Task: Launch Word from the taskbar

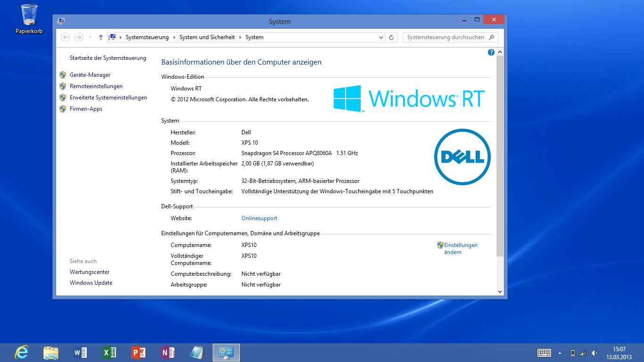Action: pyautogui.click(x=80, y=353)
